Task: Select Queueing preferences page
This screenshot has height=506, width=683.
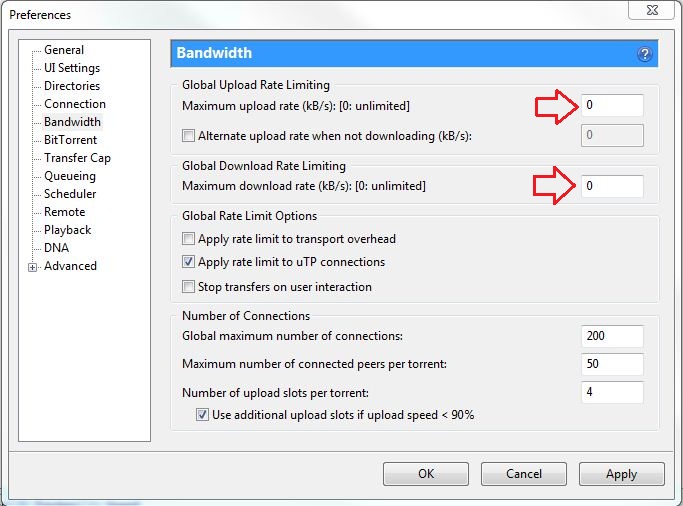Action: point(70,176)
